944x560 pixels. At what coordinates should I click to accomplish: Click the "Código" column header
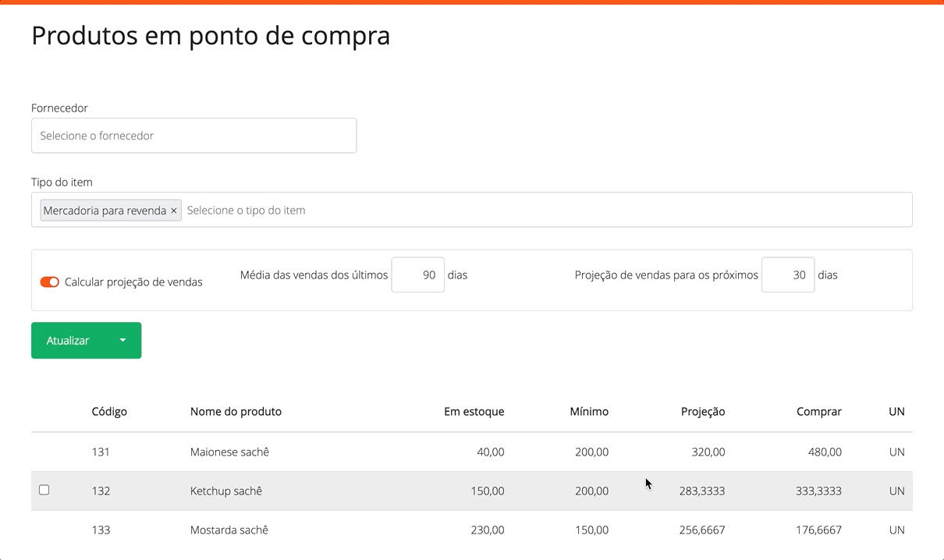(x=109, y=411)
